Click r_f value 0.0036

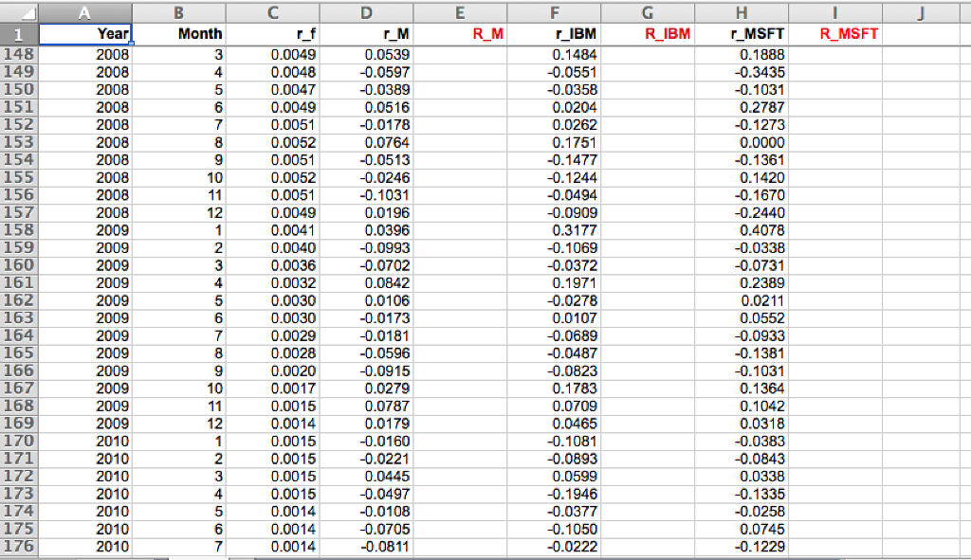pyautogui.click(x=272, y=265)
